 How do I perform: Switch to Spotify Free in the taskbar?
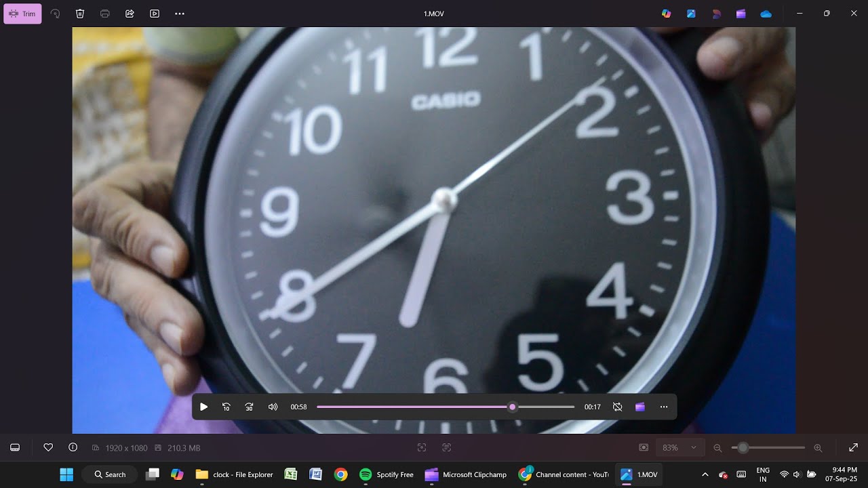click(x=387, y=474)
